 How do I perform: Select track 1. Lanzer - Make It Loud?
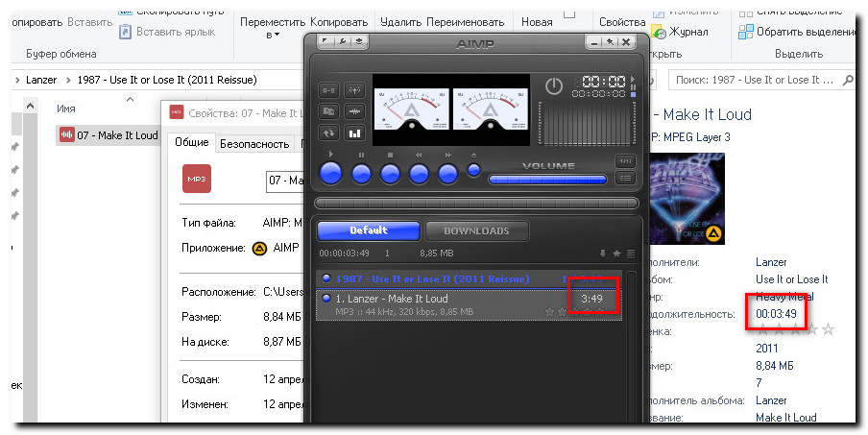pos(469,304)
